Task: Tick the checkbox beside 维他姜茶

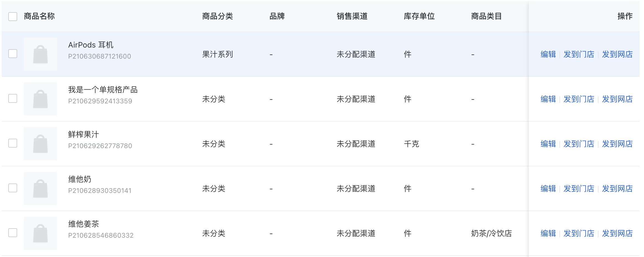Action: click(13, 233)
